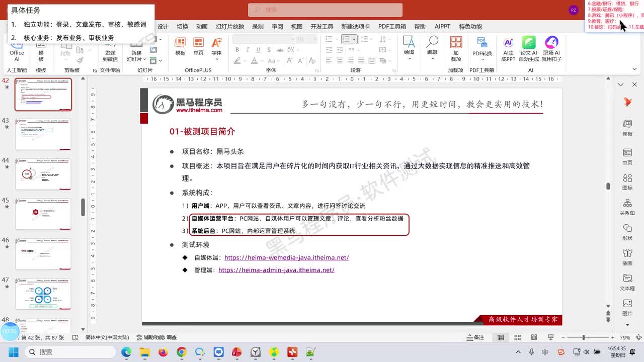Click the Format Painter brush

(79, 60)
